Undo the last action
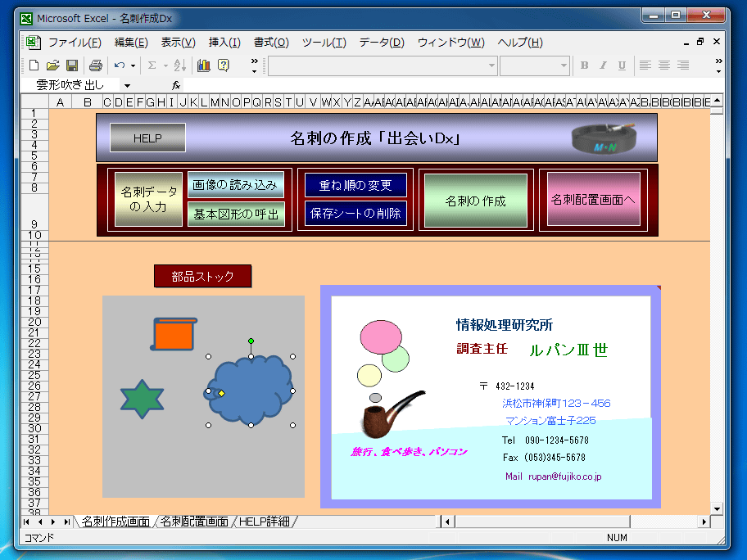The width and height of the screenshot is (747, 560). click(119, 65)
